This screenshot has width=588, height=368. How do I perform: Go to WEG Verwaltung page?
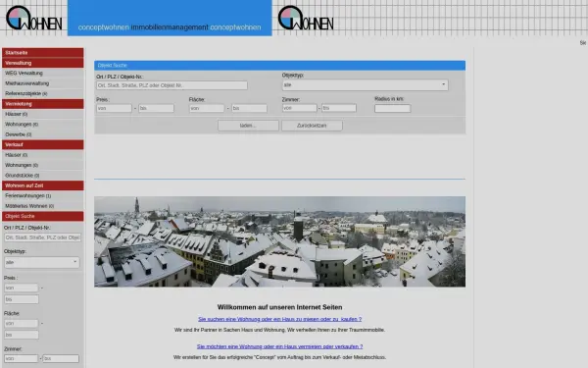tap(43, 74)
